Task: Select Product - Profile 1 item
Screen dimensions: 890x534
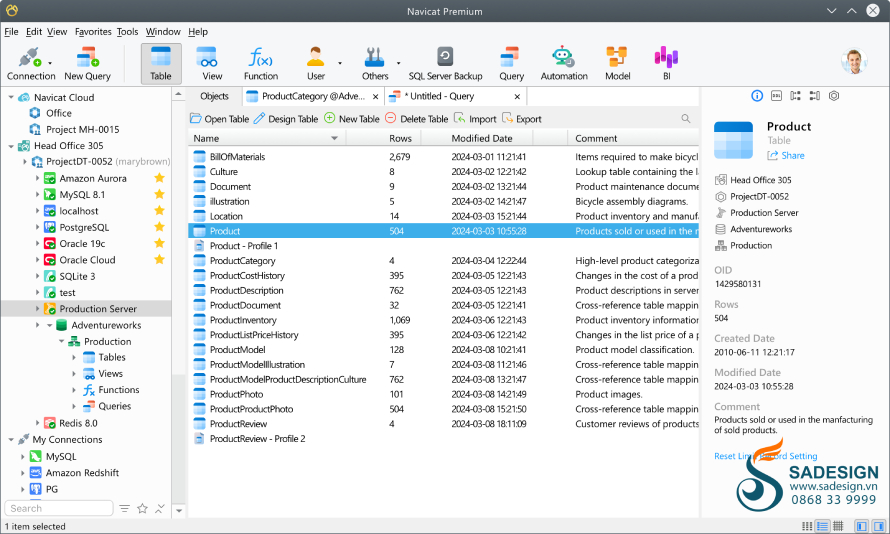Action: click(443, 246)
